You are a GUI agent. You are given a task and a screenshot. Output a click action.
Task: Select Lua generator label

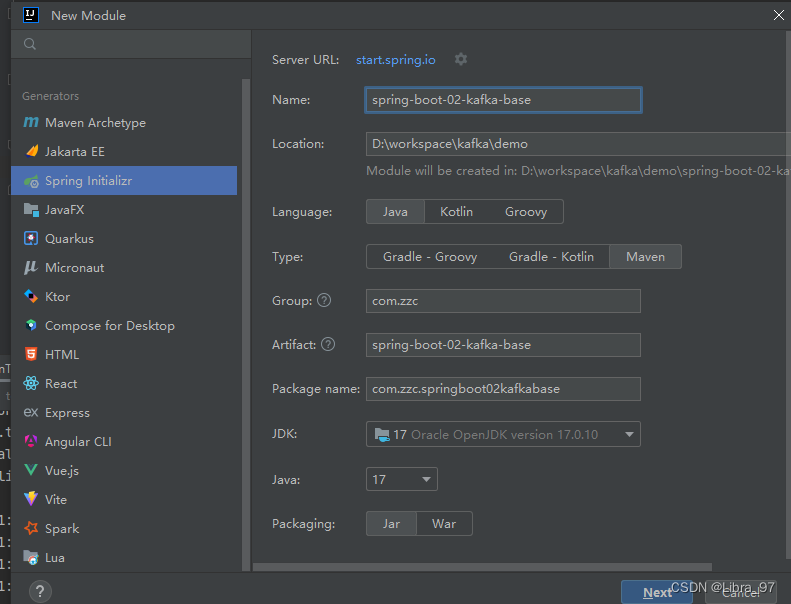pos(54,558)
